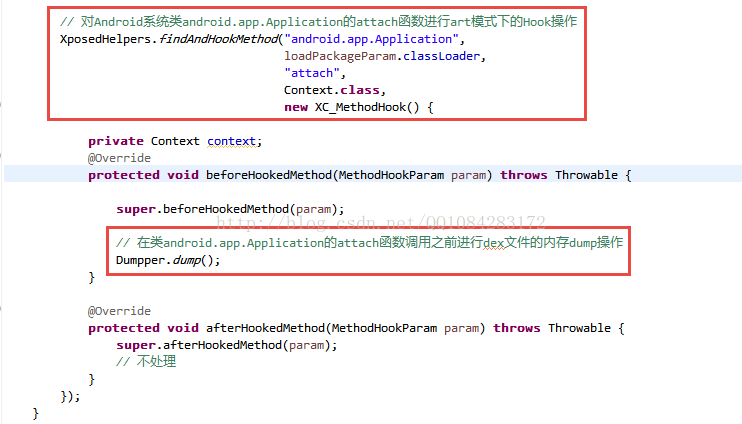Click comment about dex memory dump
The image size is (742, 424).
[370, 243]
